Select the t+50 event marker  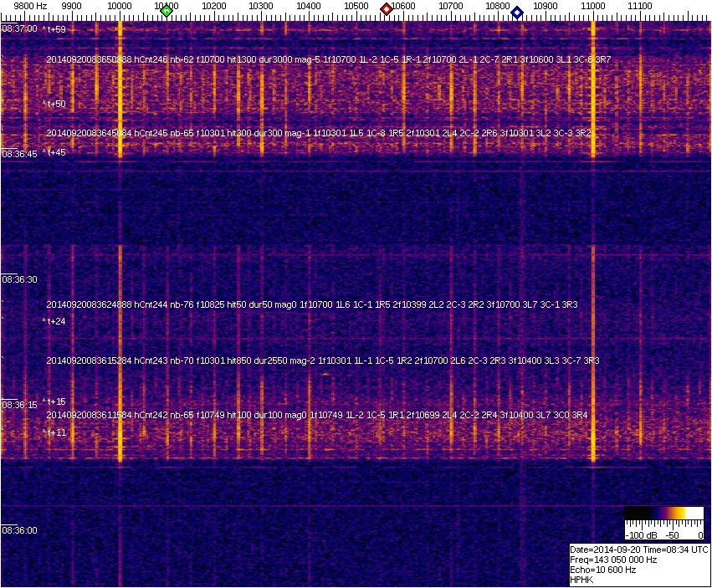click(56, 105)
